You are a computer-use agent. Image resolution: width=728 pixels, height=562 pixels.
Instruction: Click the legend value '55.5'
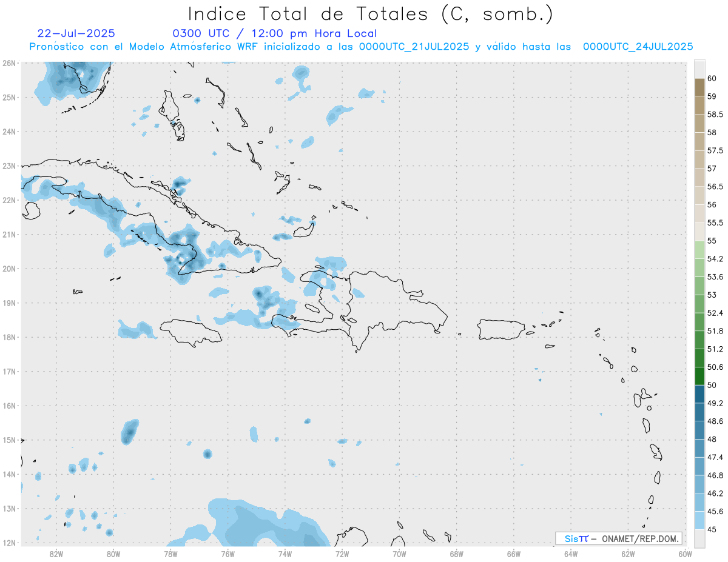[x=715, y=222]
